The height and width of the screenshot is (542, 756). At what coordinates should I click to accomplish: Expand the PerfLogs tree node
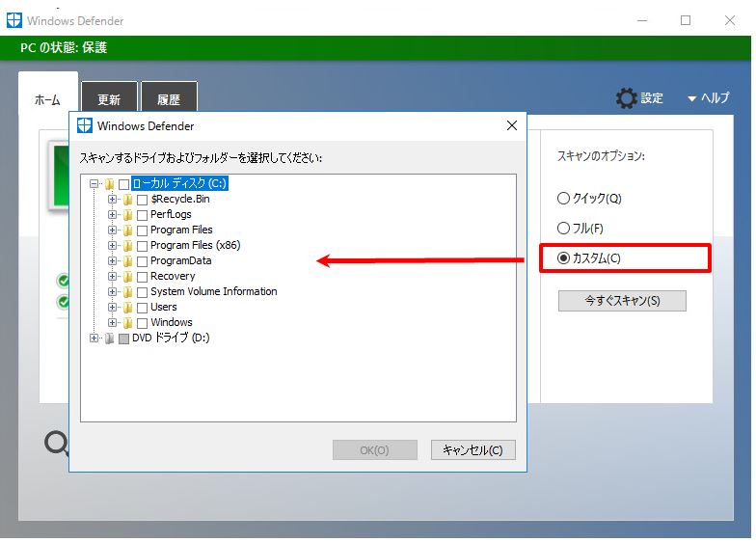pos(112,214)
